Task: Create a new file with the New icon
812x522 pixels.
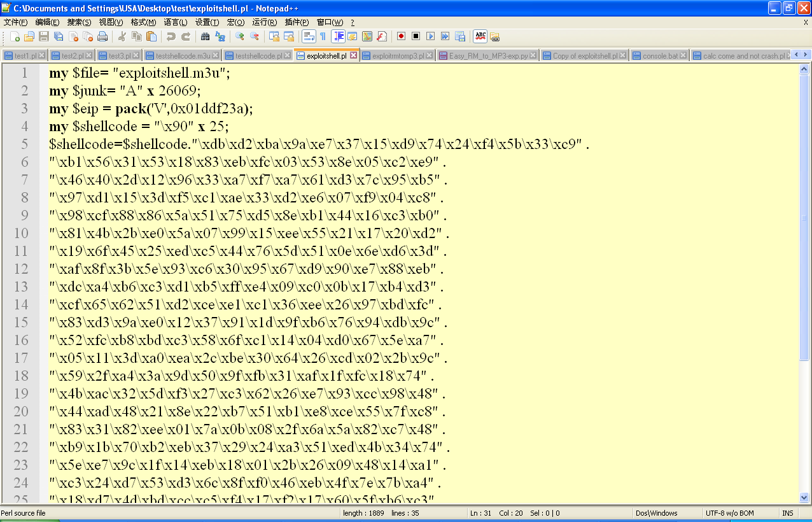Action: pos(15,36)
